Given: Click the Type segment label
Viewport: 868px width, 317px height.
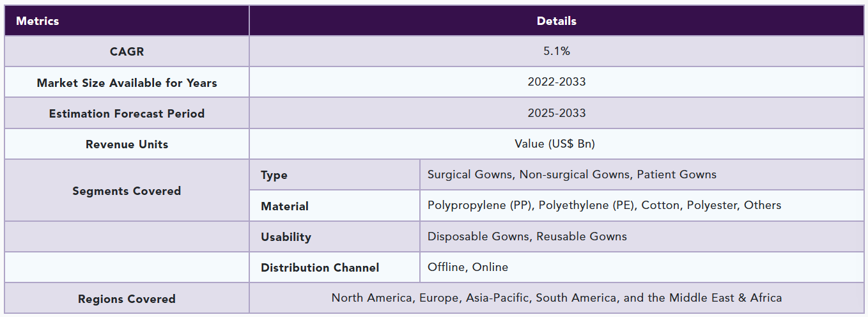Looking at the screenshot, I should 274,175.
